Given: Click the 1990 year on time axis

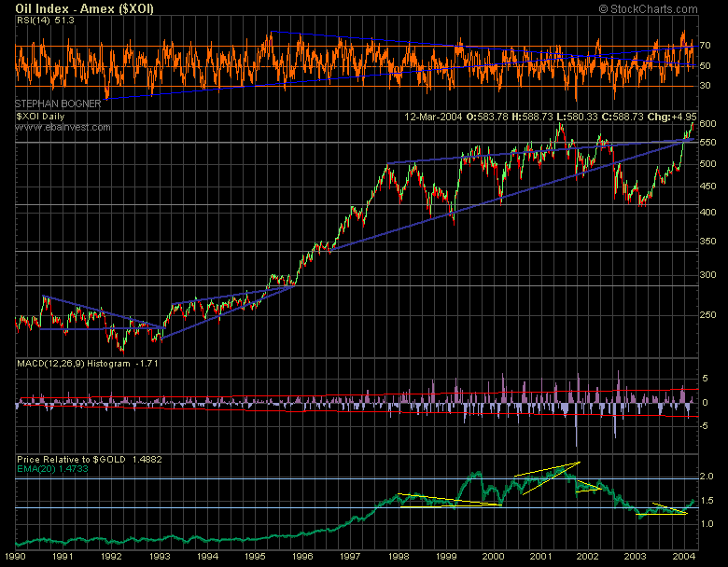Looking at the screenshot, I should 15,558.
